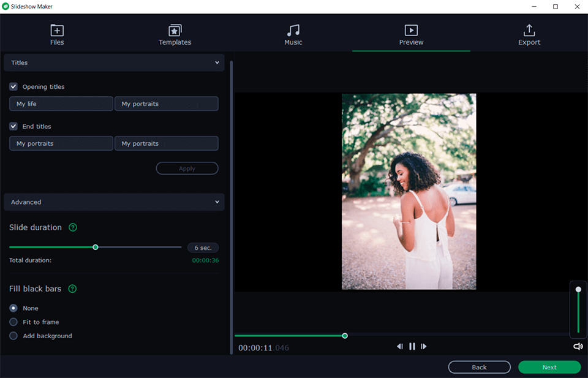Open the Music section icon
Viewport: 588px width, 378px height.
tap(293, 29)
